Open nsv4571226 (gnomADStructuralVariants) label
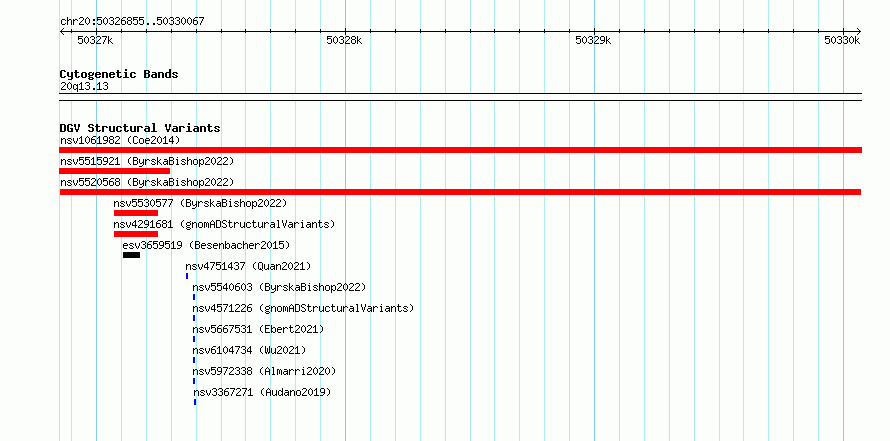890x441 pixels. click(x=303, y=308)
